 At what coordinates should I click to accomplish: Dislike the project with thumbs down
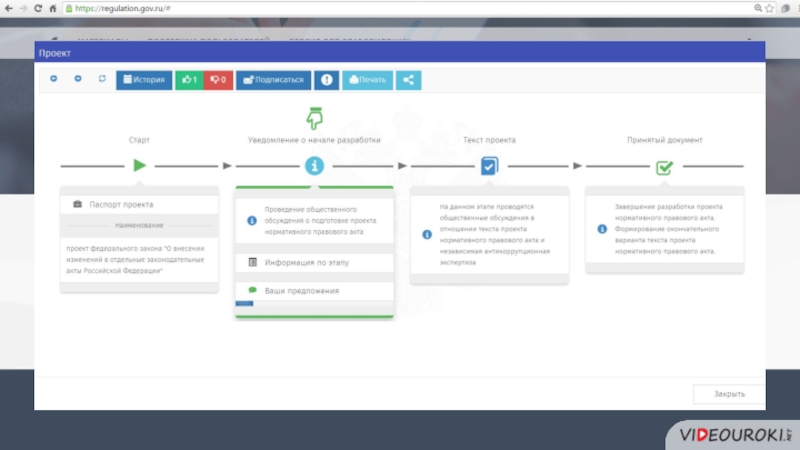(x=218, y=80)
